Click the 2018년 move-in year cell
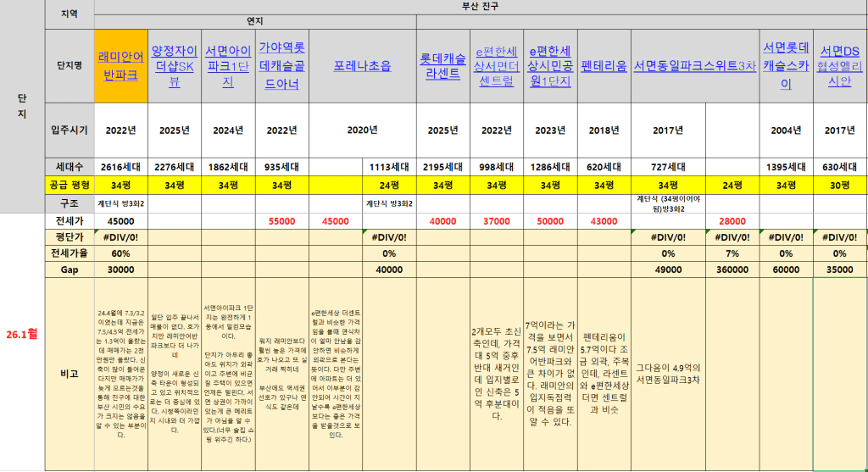 (x=604, y=130)
